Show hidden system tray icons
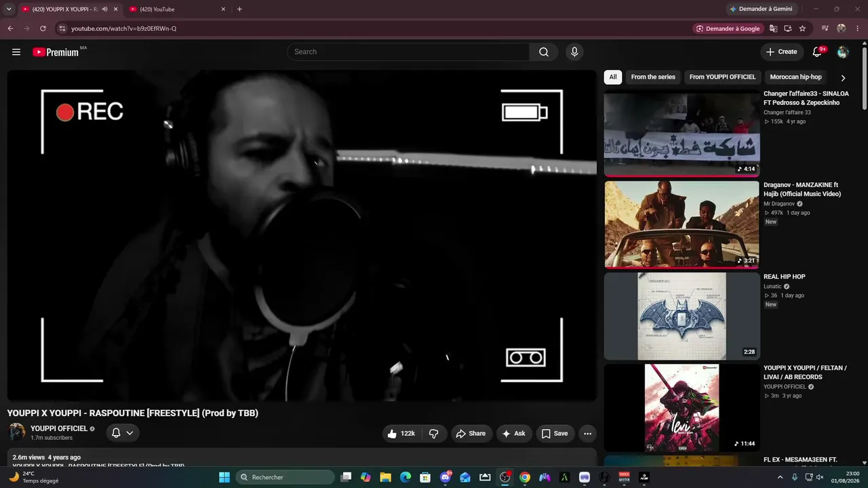The width and height of the screenshot is (868, 488). tap(780, 477)
